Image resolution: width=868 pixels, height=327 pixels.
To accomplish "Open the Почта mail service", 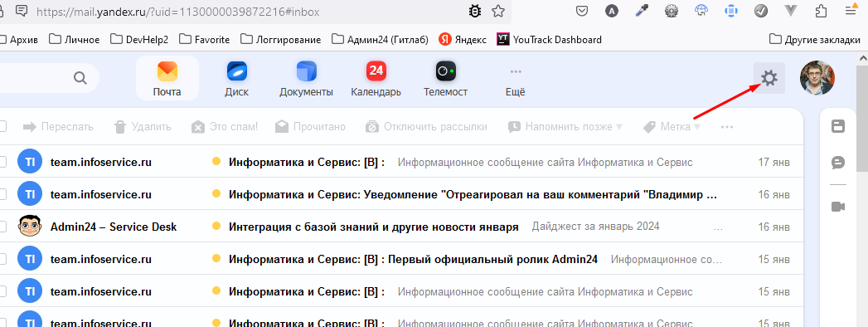I will (167, 79).
